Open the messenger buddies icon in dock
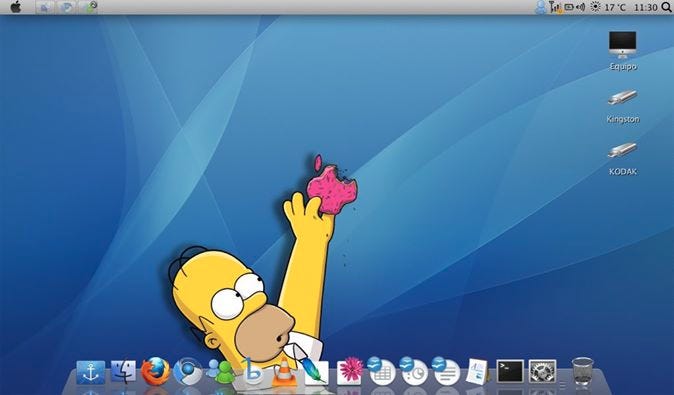674x395 pixels. 220,371
